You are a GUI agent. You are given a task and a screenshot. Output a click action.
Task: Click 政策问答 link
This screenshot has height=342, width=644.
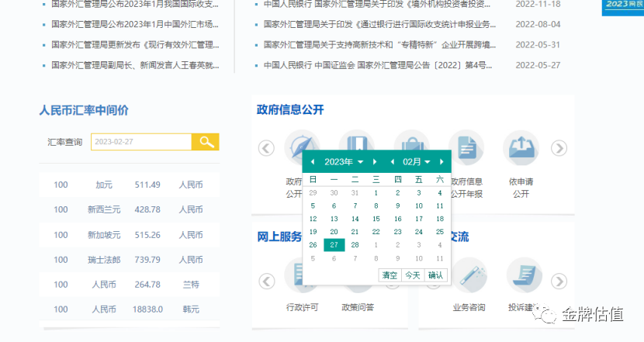point(358,307)
